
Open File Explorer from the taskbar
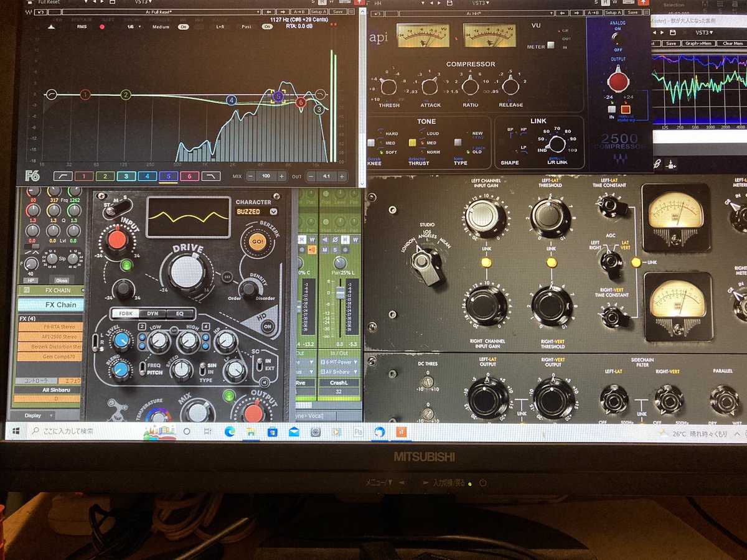(250, 431)
